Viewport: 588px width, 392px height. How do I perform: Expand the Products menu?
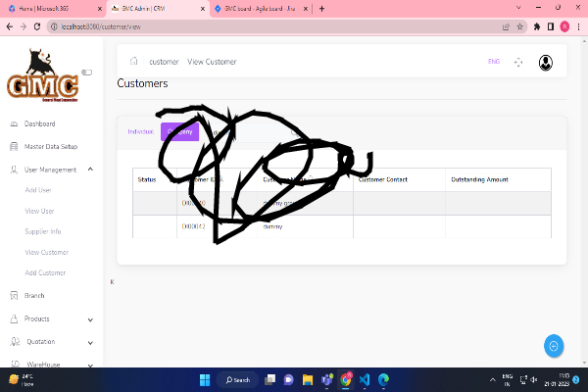point(90,319)
